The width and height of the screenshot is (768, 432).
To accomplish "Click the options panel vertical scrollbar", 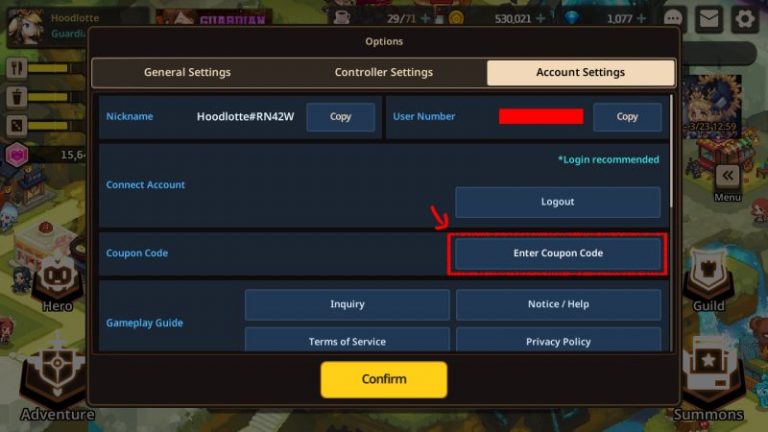I will coord(671,151).
